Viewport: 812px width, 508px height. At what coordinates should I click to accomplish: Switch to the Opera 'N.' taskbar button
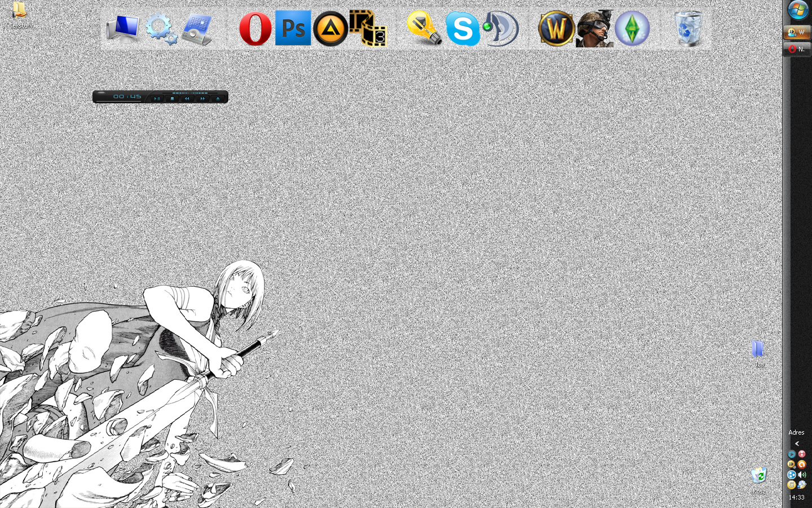pyautogui.click(x=797, y=49)
